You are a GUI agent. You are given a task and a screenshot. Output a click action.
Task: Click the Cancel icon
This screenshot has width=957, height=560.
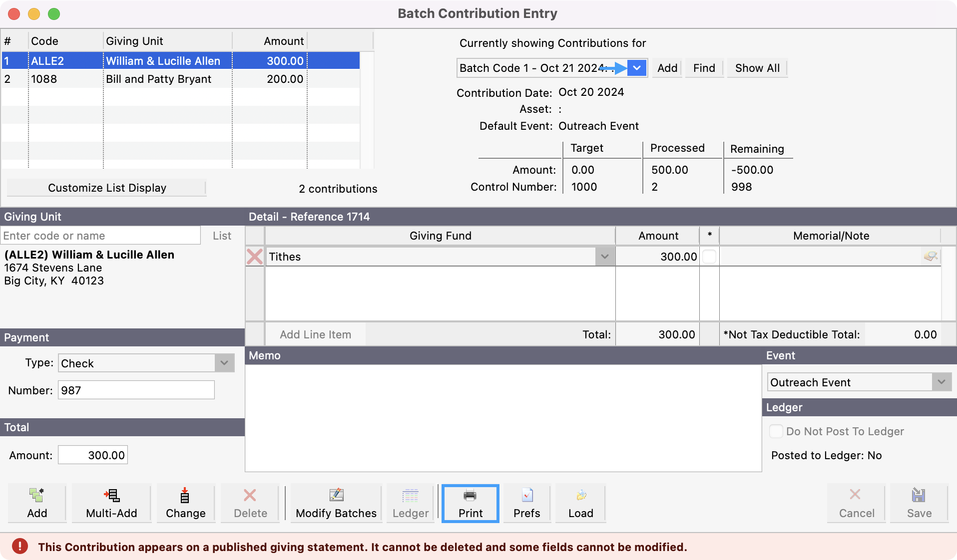coord(855,503)
